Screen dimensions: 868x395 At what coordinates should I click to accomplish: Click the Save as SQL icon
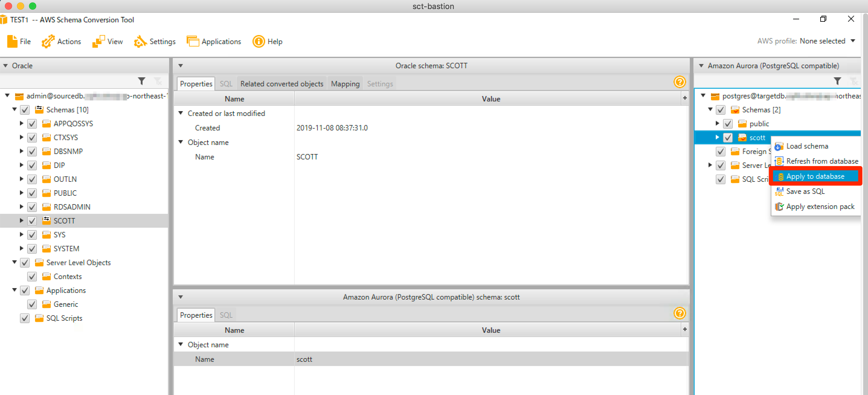779,191
